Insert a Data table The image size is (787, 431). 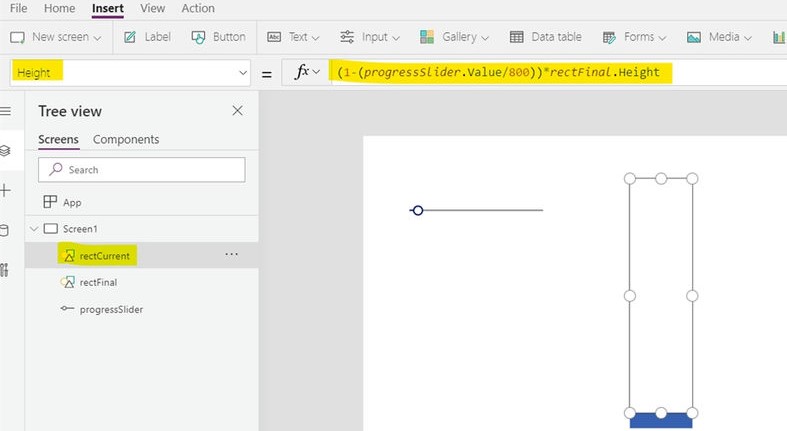point(546,37)
